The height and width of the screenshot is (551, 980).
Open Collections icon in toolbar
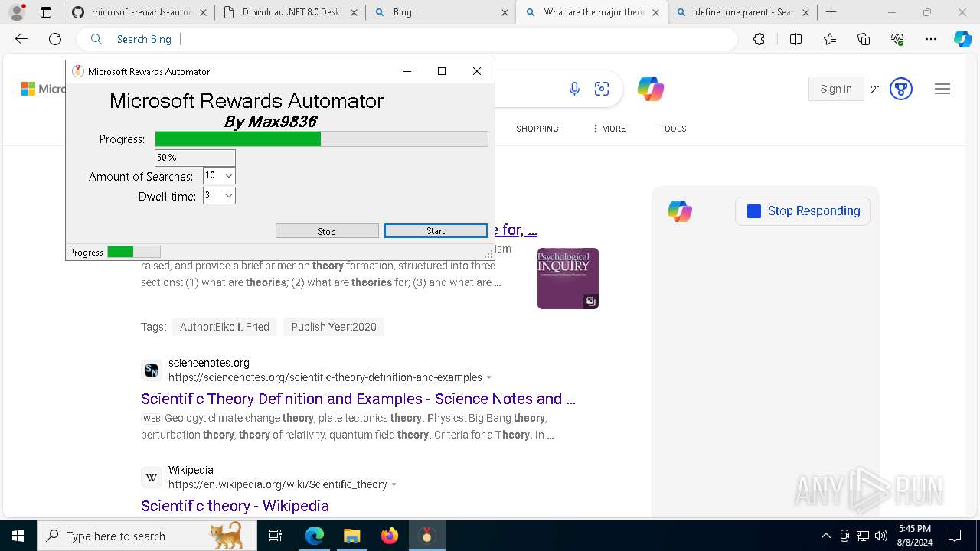pyautogui.click(x=864, y=39)
